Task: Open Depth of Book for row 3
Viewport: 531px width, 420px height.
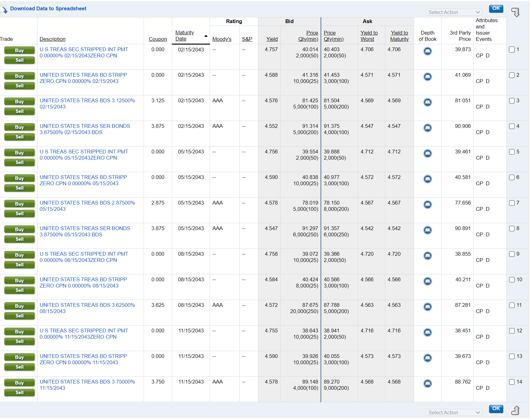Action: pyautogui.click(x=427, y=102)
